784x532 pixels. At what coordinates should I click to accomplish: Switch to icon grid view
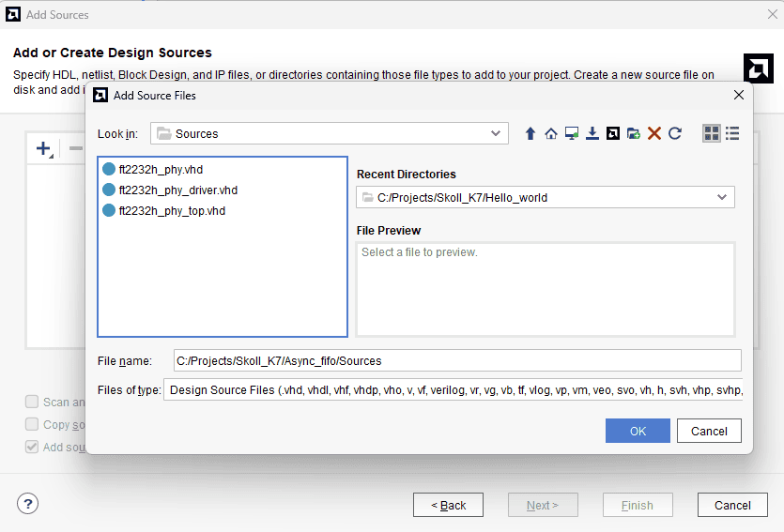(712, 134)
